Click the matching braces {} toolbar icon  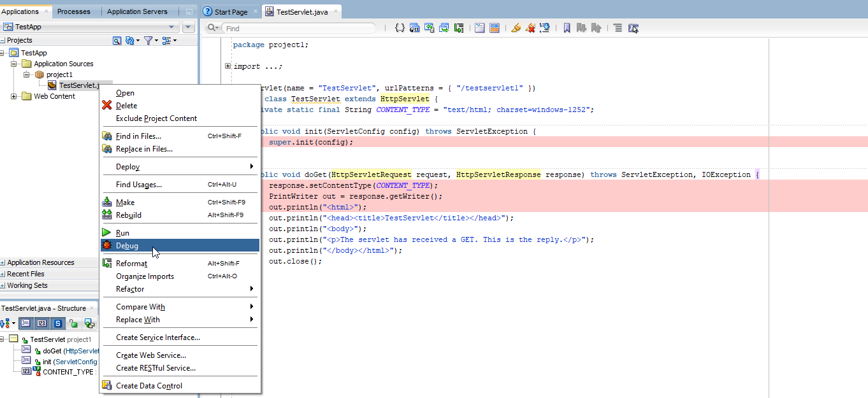400,27
